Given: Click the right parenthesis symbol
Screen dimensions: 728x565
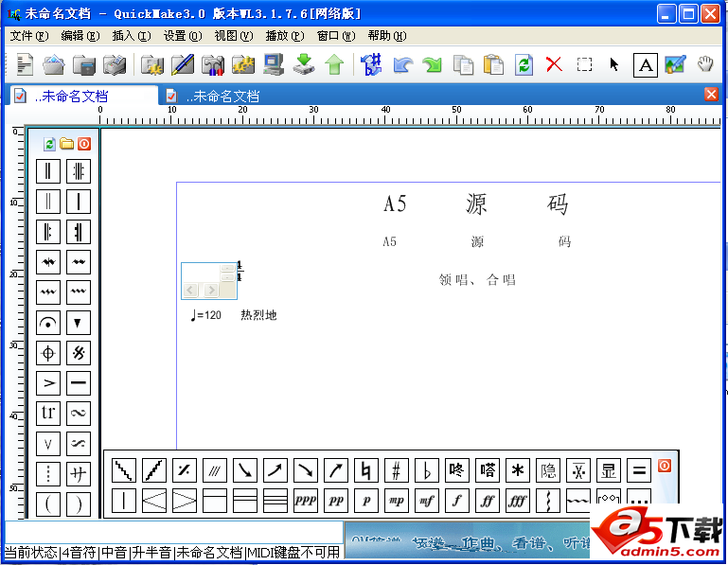Looking at the screenshot, I should pyautogui.click(x=78, y=504).
